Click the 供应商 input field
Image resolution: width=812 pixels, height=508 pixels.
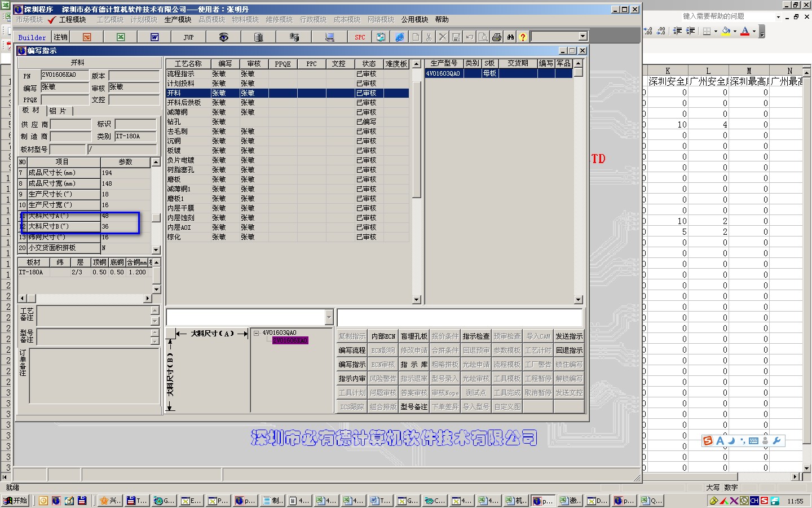coord(70,124)
